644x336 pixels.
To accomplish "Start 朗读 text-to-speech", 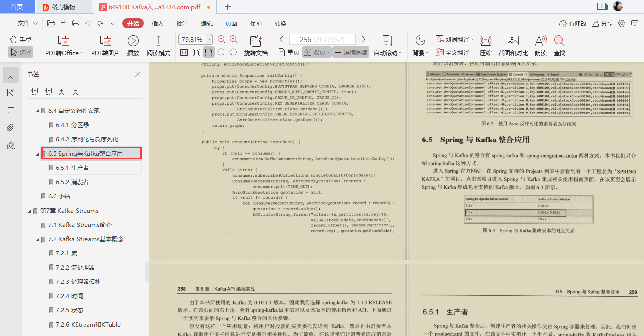I will point(539,47).
